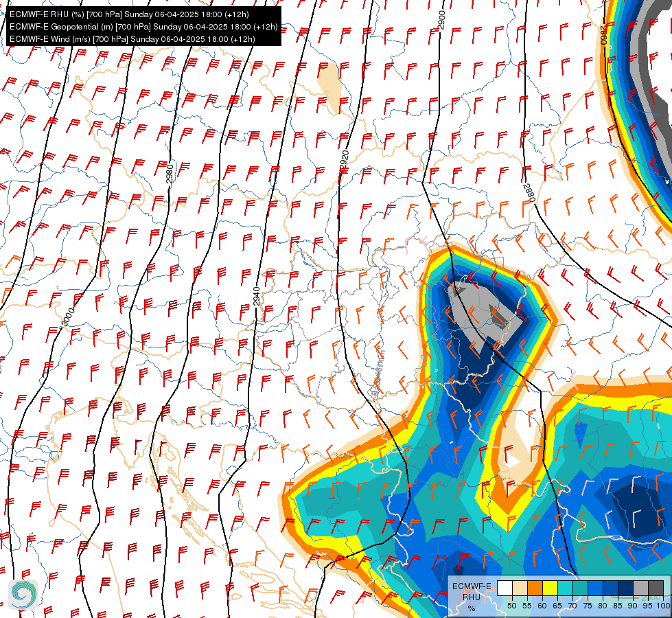Screen dimensions: 672x618
Task: Click the 2880 contour label
Action: (529, 192)
